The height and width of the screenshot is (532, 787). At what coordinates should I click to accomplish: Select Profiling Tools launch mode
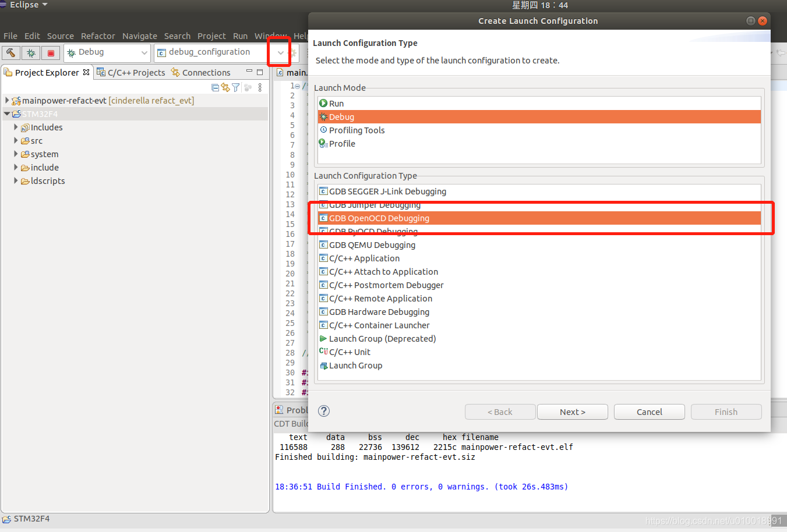(x=539, y=130)
